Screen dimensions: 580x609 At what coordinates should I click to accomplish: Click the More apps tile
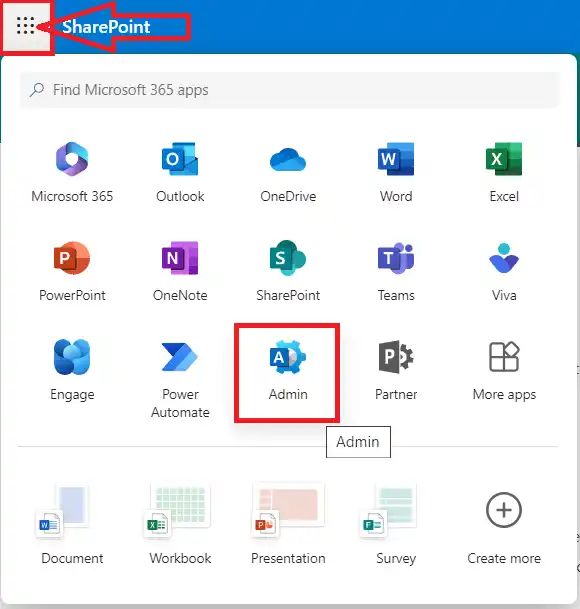(x=504, y=371)
